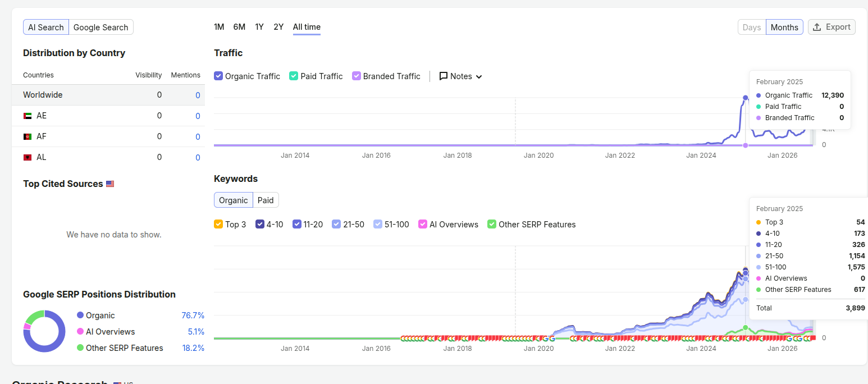
Task: Toggle the 21-50 positions checkbox
Action: [336, 224]
